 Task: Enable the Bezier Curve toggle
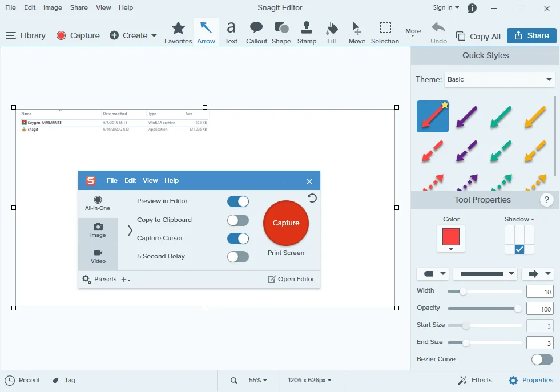542,359
